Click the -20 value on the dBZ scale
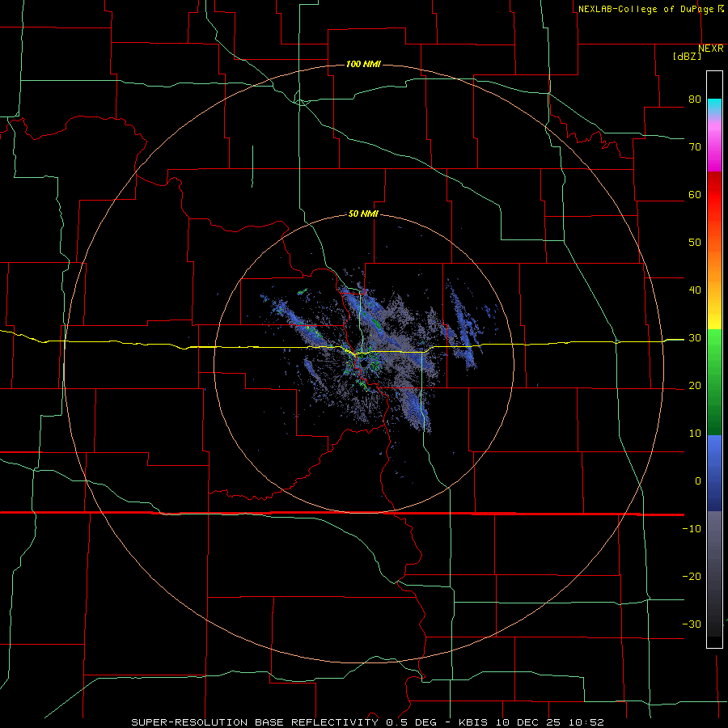This screenshot has height=728, width=728. click(x=692, y=576)
